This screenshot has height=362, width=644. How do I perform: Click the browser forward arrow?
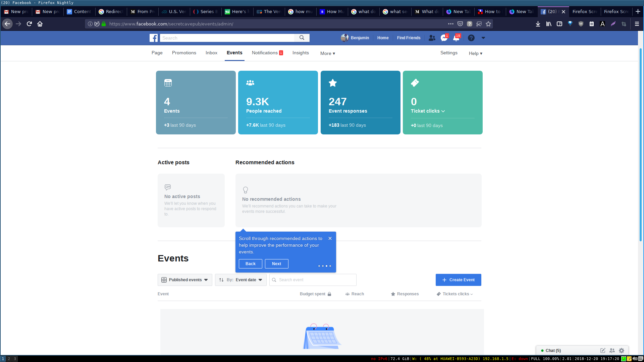pyautogui.click(x=18, y=24)
